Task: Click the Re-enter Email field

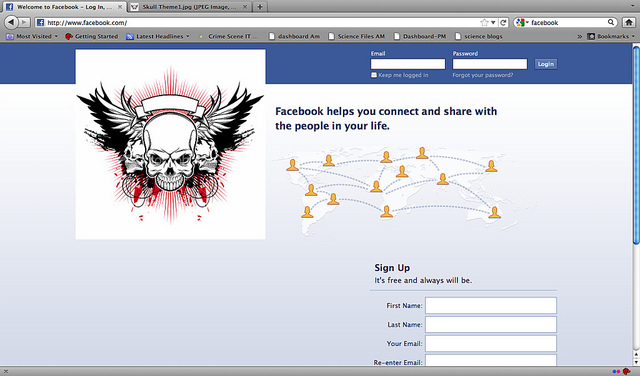Action: point(491,360)
